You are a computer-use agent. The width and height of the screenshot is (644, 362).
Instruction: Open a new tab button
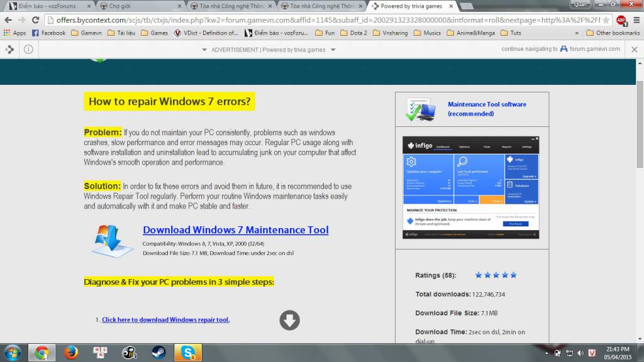pos(466,6)
